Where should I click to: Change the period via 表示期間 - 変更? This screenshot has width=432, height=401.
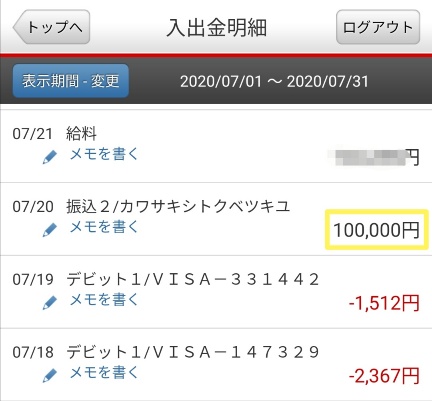(71, 81)
